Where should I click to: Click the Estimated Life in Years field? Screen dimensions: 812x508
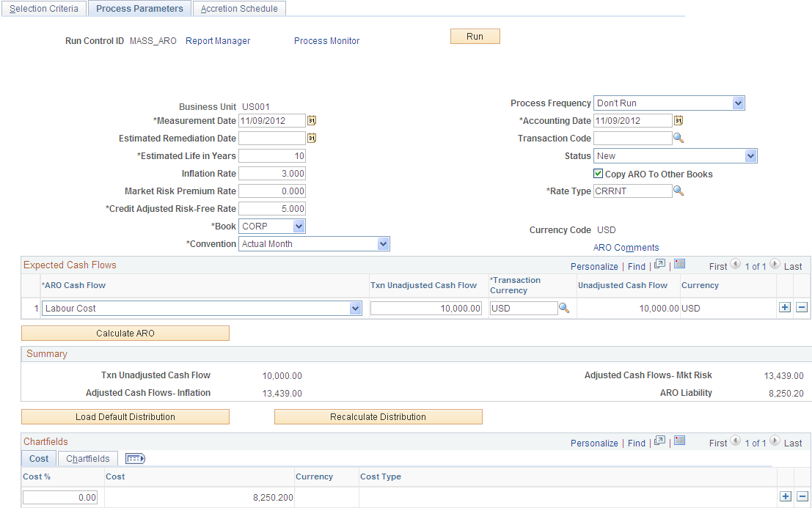272,155
